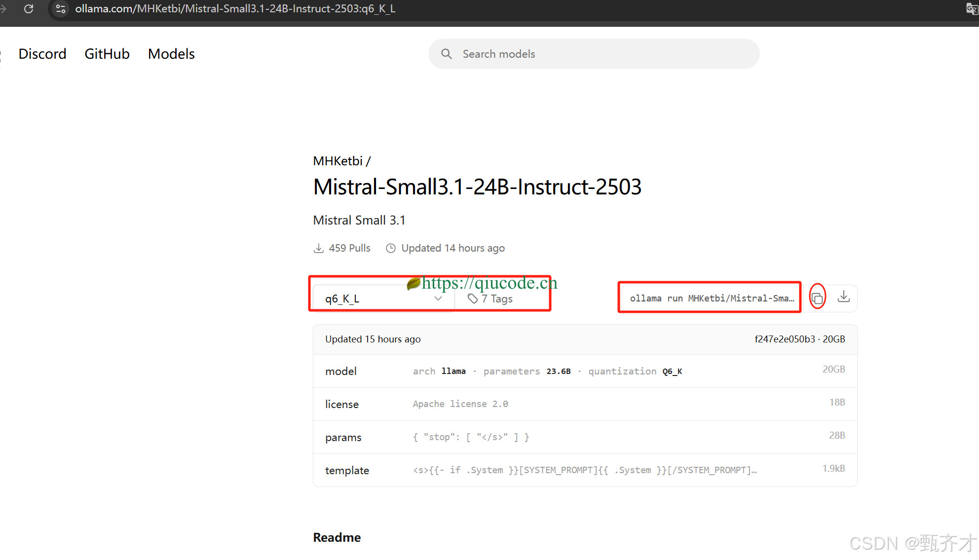The height and width of the screenshot is (560, 979).
Task: Expand the version selector chevron
Action: pos(438,299)
